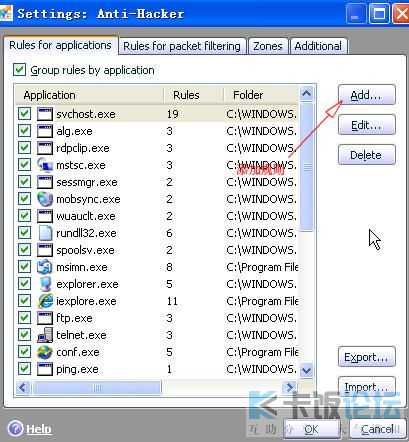Click the Settings window title bar icon
The image size is (409, 442).
(x=6, y=13)
